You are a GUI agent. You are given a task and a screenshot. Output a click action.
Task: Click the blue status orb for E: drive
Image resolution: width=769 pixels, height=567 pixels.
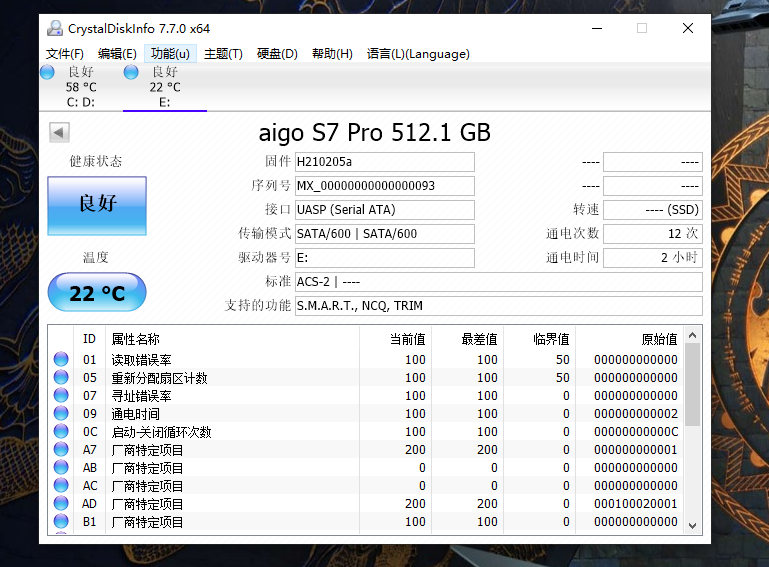131,72
